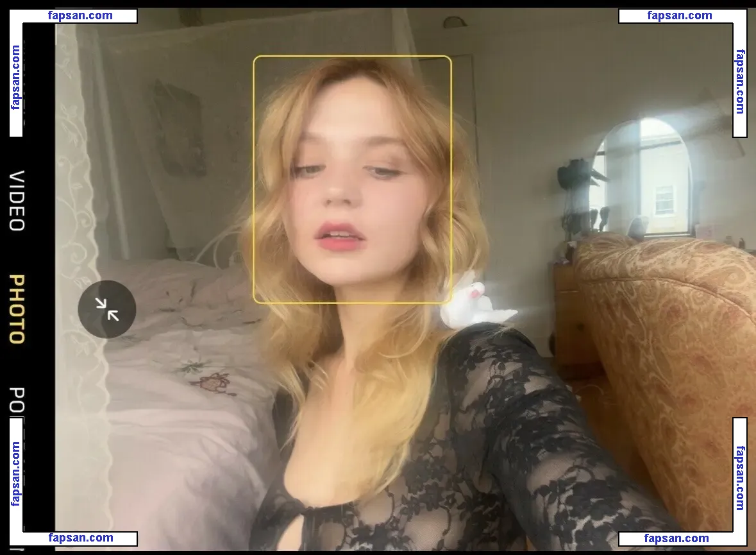756x555 pixels.
Task: Click the vertical fapsan.com watermark at lower left
Action: pyautogui.click(x=16, y=474)
